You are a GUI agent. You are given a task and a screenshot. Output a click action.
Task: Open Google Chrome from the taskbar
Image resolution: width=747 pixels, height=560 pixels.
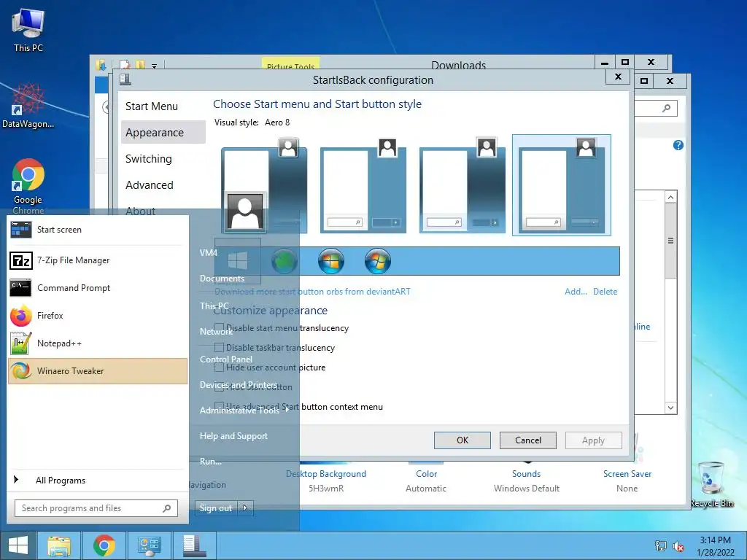[x=104, y=545]
